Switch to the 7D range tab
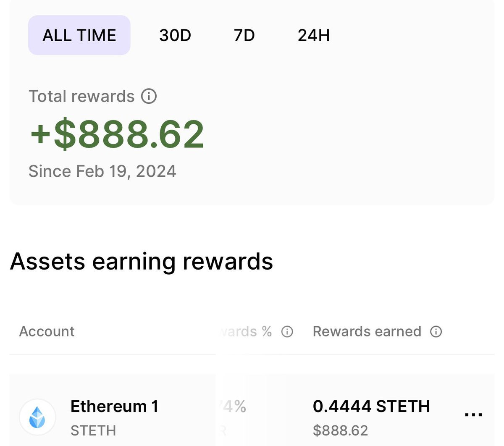The height and width of the screenshot is (446, 504). (244, 35)
